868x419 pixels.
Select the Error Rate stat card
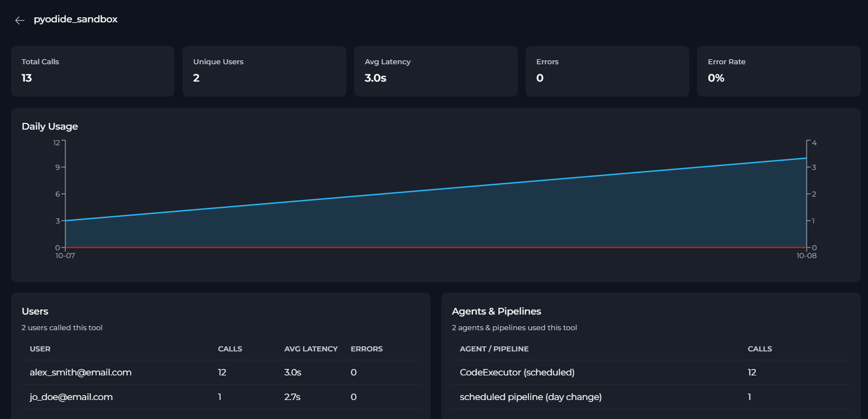point(779,72)
